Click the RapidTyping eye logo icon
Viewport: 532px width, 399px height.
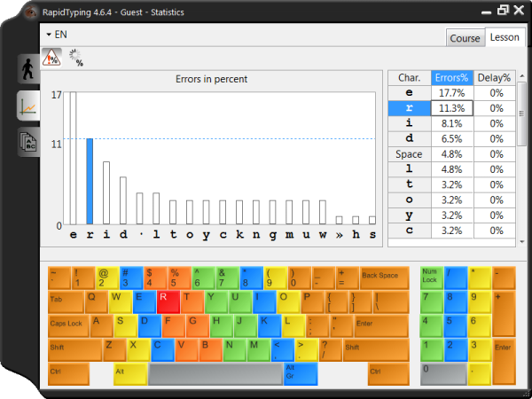click(x=30, y=12)
